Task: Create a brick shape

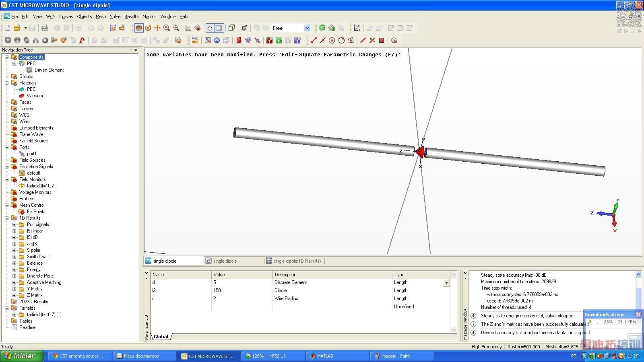Action: point(8,40)
